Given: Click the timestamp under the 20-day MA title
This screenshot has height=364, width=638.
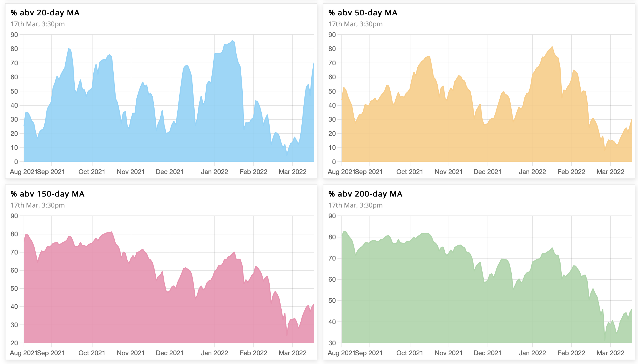Looking at the screenshot, I should 38,24.
